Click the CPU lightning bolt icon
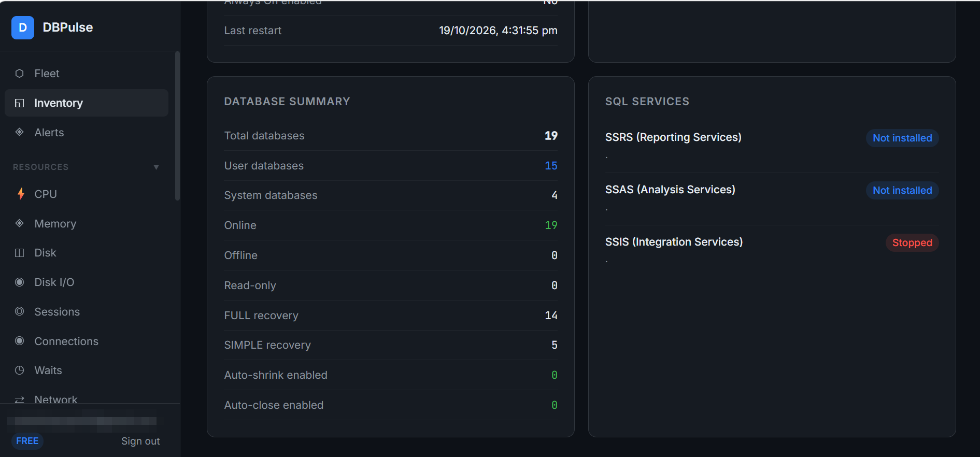 pos(21,194)
